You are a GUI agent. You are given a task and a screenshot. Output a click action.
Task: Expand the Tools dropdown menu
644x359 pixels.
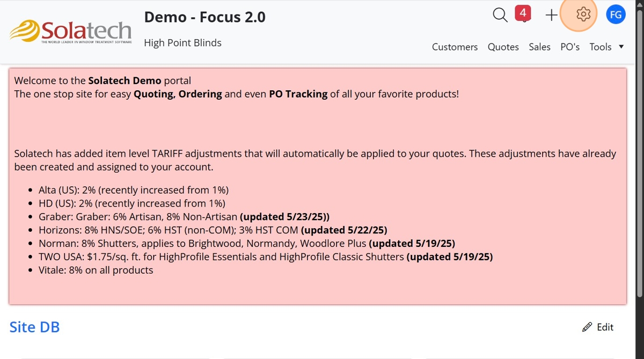pos(606,47)
